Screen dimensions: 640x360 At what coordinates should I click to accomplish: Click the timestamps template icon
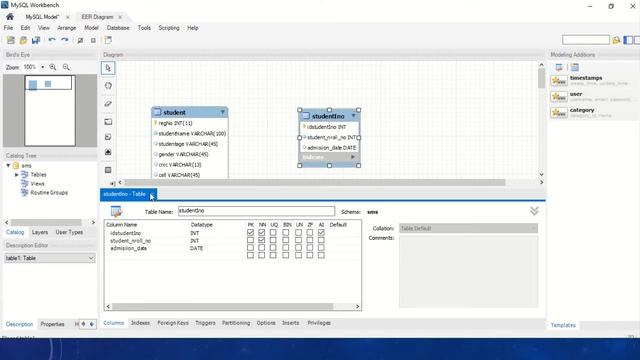click(x=559, y=80)
